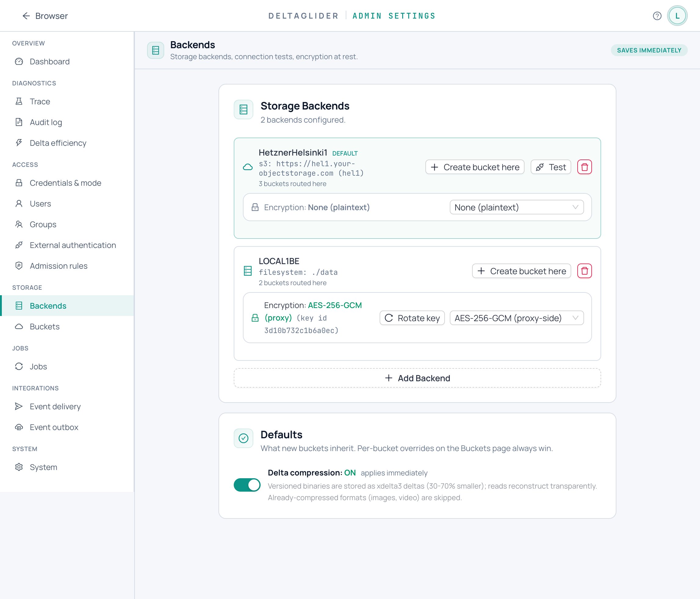The height and width of the screenshot is (599, 700).
Task: Go to External authentication
Action: [x=67, y=245]
